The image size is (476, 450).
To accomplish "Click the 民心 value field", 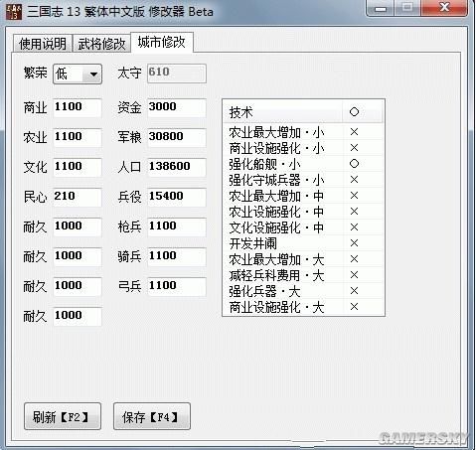I will click(78, 197).
